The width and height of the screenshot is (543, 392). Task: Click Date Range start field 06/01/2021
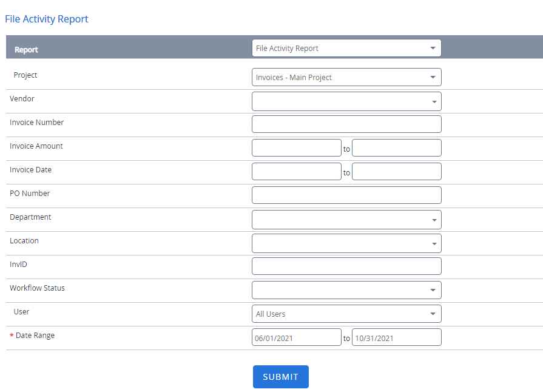(x=296, y=337)
